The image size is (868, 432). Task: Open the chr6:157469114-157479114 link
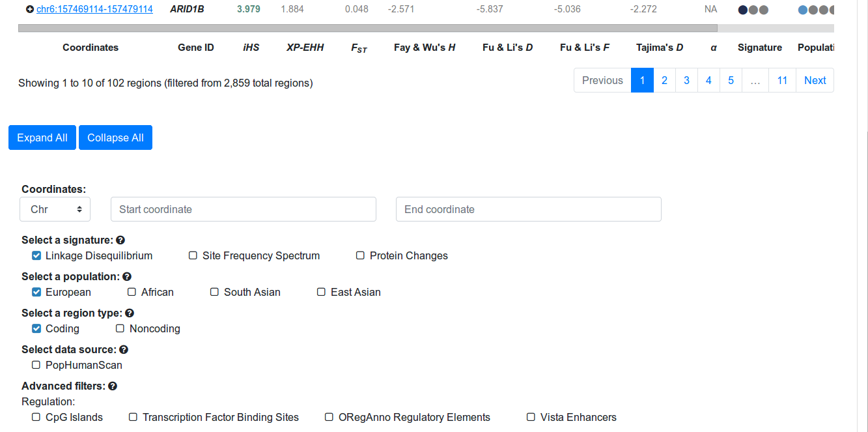point(94,10)
